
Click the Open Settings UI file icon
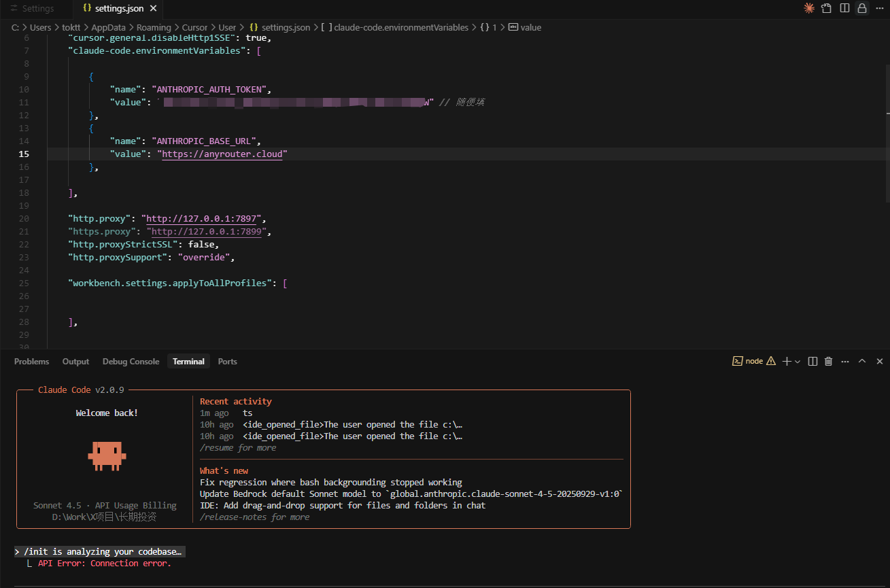827,8
